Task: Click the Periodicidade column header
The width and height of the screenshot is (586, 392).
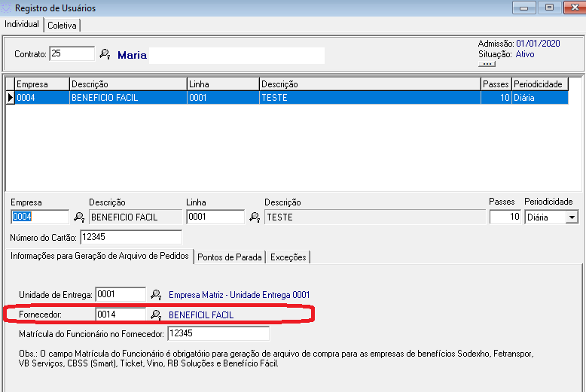Action: pos(539,84)
